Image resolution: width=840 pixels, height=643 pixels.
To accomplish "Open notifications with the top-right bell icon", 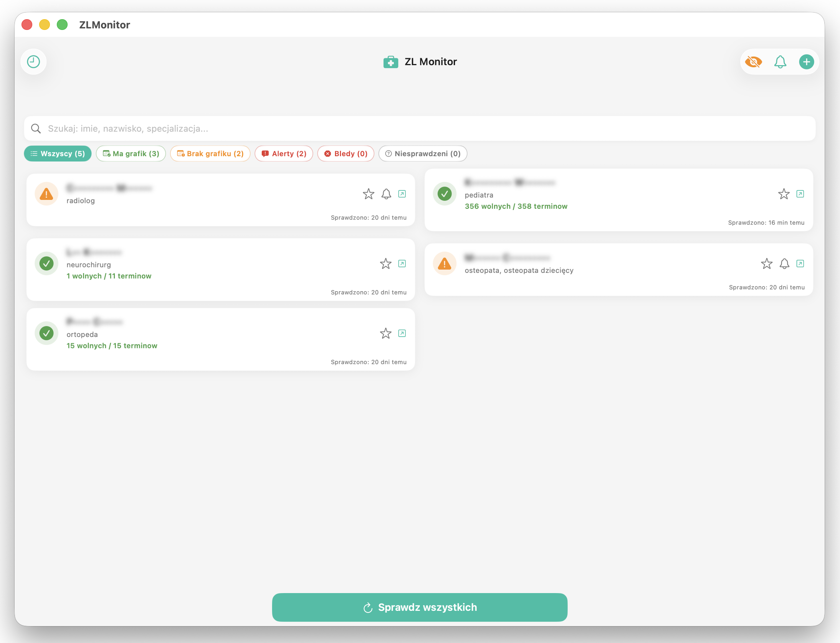I will click(x=780, y=61).
